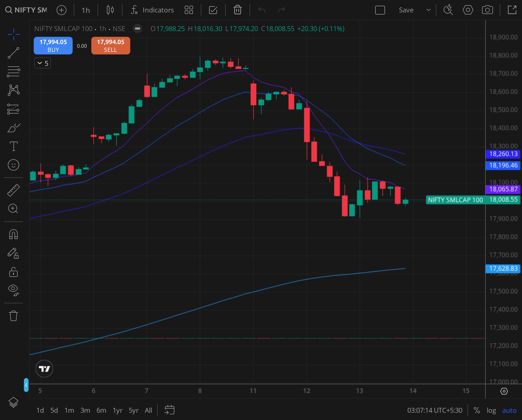The width and height of the screenshot is (522, 420).
Task: Set the date range to 5d
Action: pyautogui.click(x=54, y=410)
